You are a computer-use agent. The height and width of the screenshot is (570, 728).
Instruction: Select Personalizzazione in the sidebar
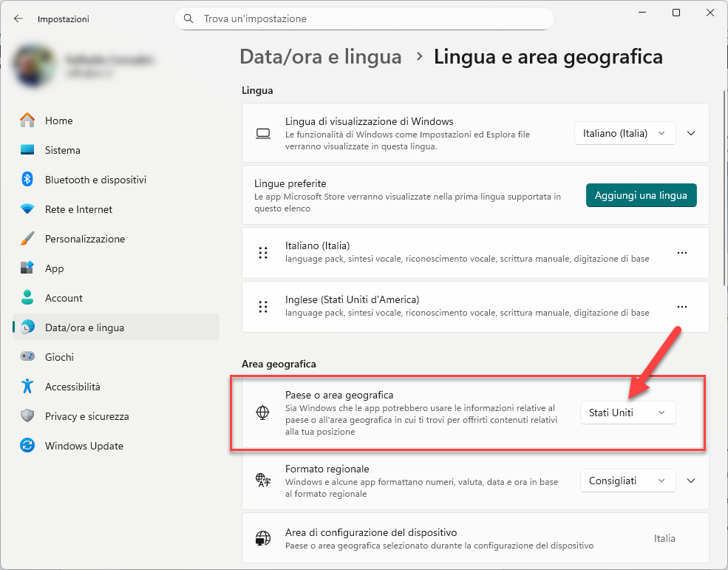[x=84, y=239]
